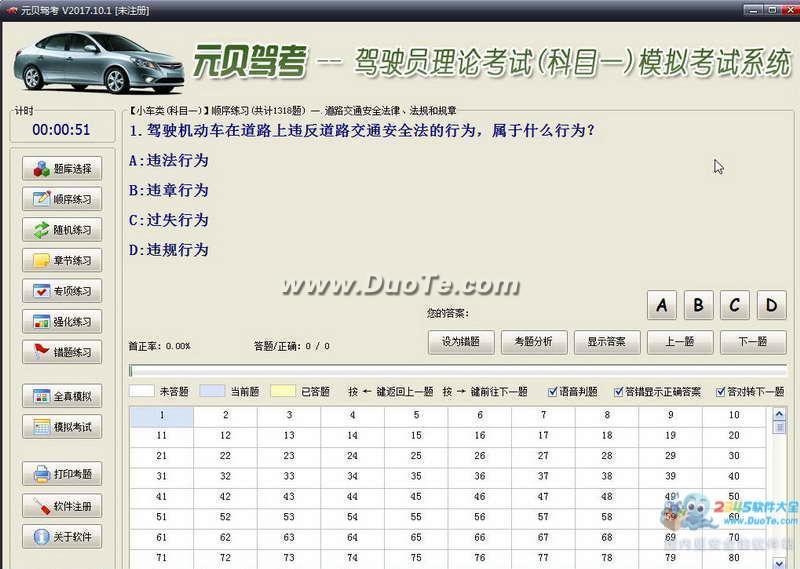This screenshot has height=569, width=800.
Task: Click question grid scroll down arrow
Action: click(x=780, y=563)
